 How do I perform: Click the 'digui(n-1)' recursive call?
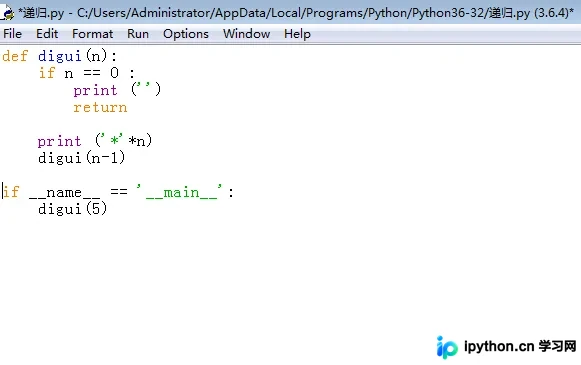coord(82,158)
